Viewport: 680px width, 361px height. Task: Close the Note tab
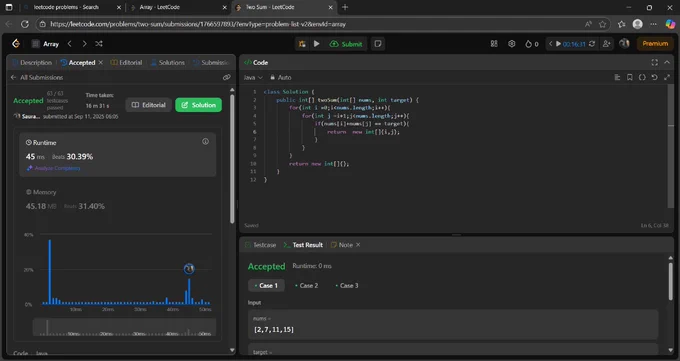pyautogui.click(x=358, y=245)
